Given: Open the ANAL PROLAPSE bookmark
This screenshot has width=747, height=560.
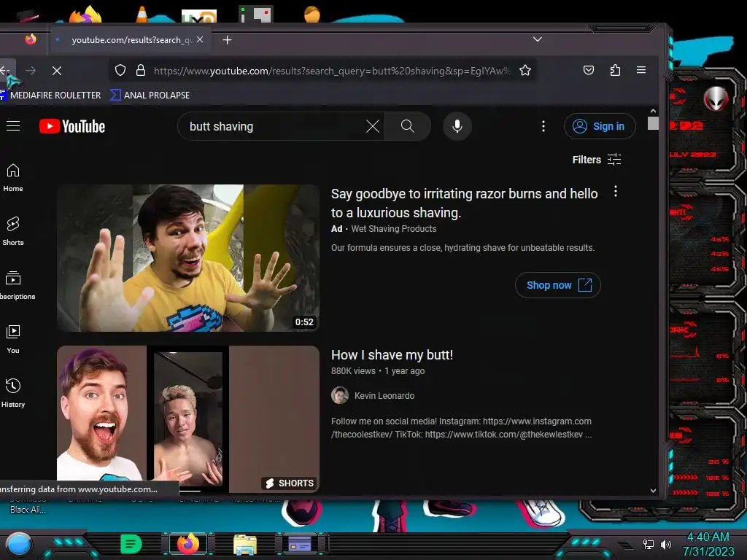Looking at the screenshot, I should (x=150, y=96).
